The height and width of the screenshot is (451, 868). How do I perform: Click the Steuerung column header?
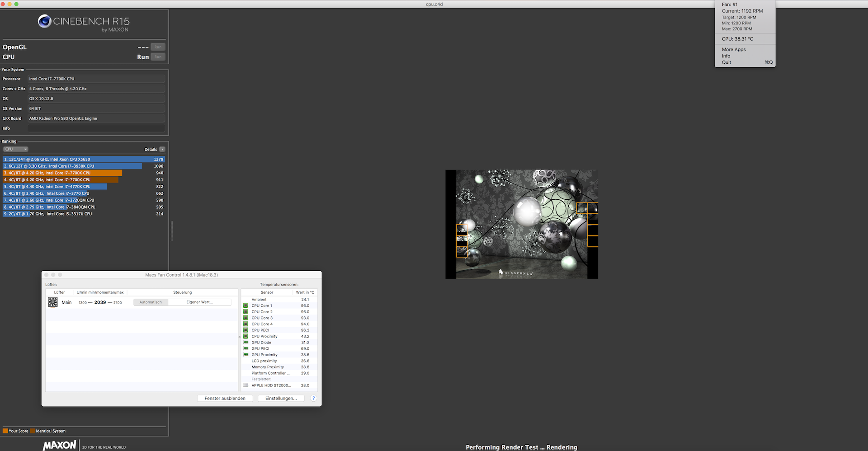point(183,292)
